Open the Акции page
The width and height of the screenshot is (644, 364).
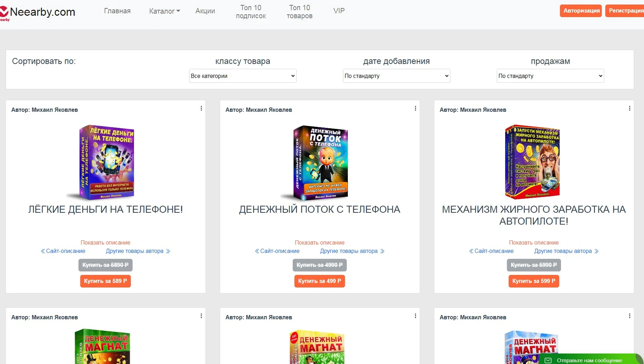pos(205,11)
